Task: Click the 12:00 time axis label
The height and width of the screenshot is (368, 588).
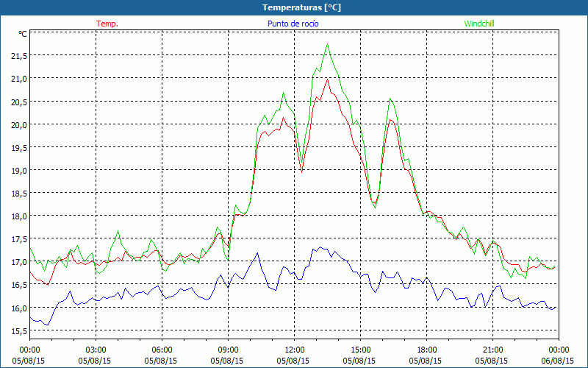Action: (x=295, y=350)
